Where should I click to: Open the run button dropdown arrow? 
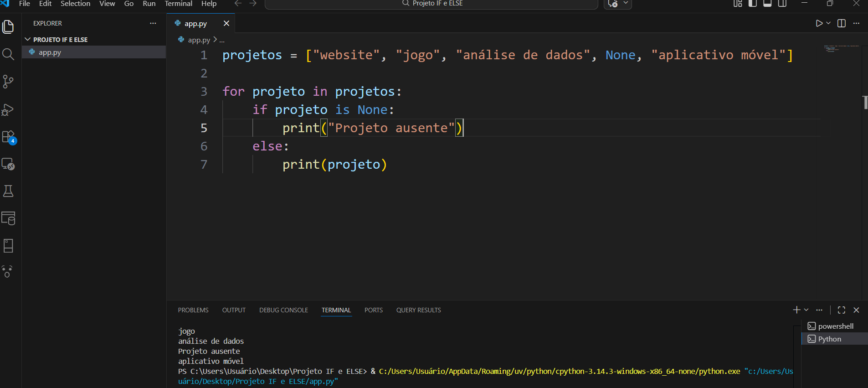click(828, 23)
